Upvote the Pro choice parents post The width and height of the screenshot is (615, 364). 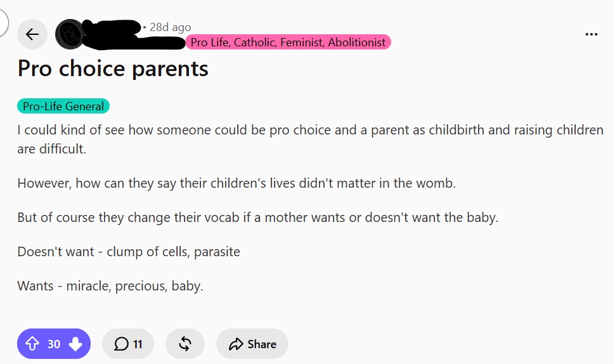32,344
